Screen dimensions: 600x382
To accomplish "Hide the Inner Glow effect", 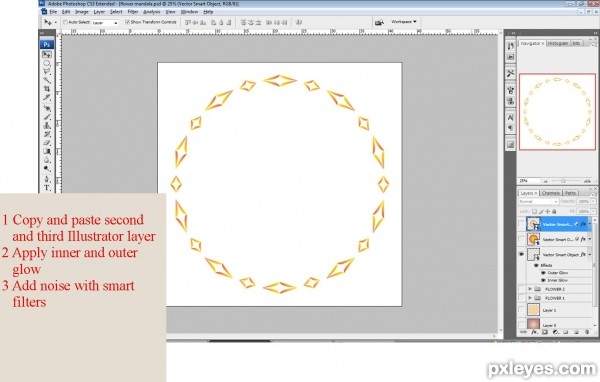I will click(543, 281).
